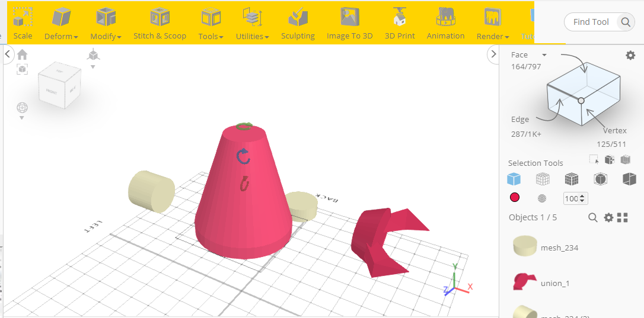Open the Stitch & Scoop tool
The height and width of the screenshot is (318, 644).
pos(160,24)
